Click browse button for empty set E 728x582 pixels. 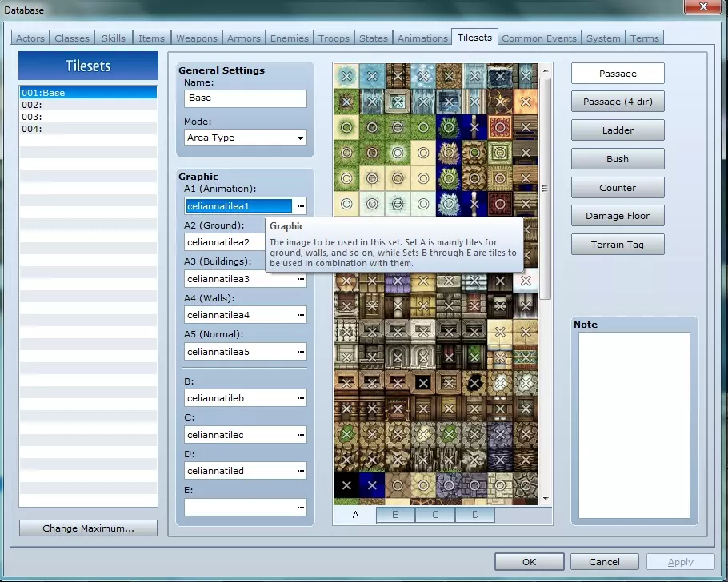pos(300,507)
